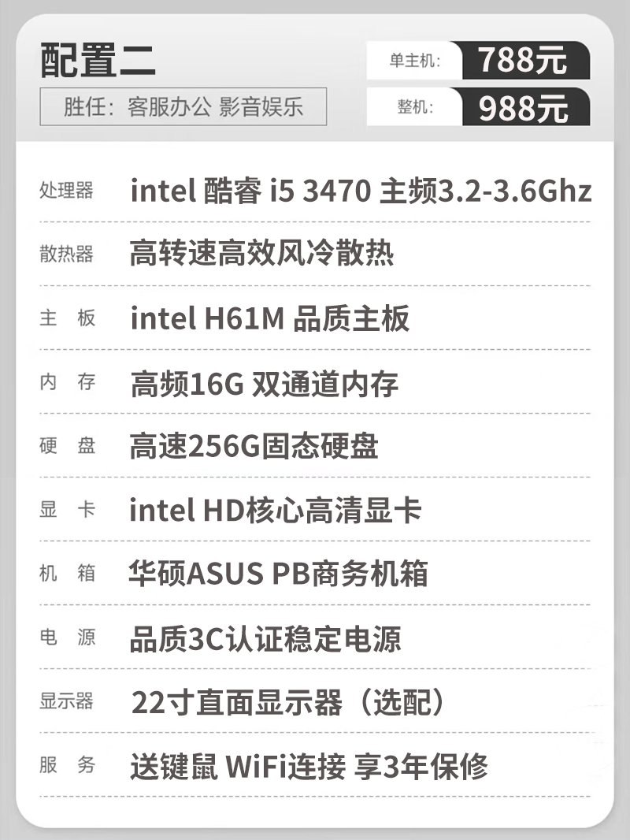Click the 服务 row label
The height and width of the screenshot is (840, 630).
coord(68,764)
